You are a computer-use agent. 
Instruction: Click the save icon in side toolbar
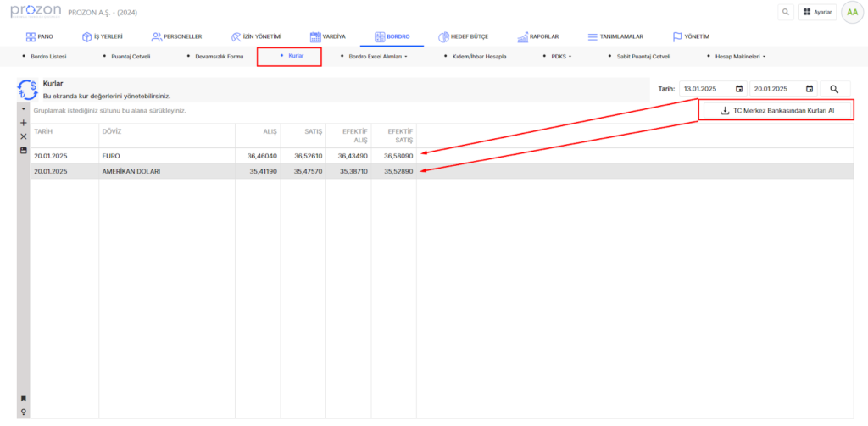point(24,150)
